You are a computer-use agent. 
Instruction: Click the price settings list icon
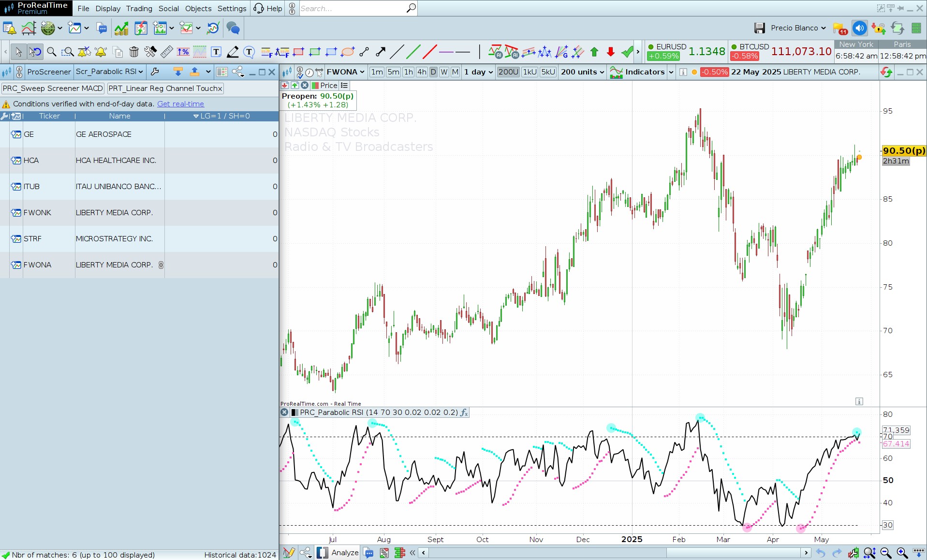point(344,86)
